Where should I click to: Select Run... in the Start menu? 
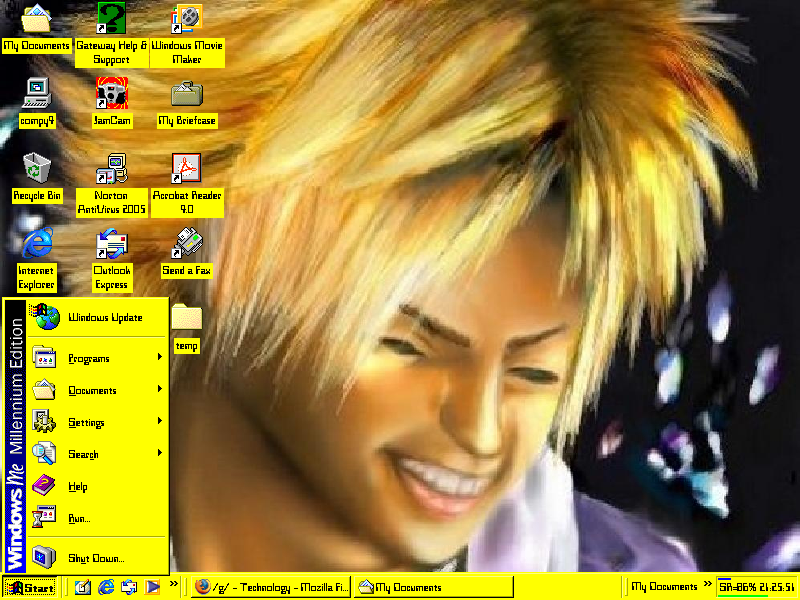[80, 518]
